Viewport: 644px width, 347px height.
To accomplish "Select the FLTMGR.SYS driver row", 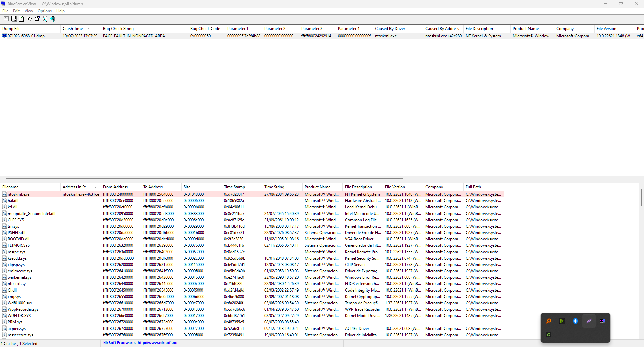I will [x=252, y=245].
